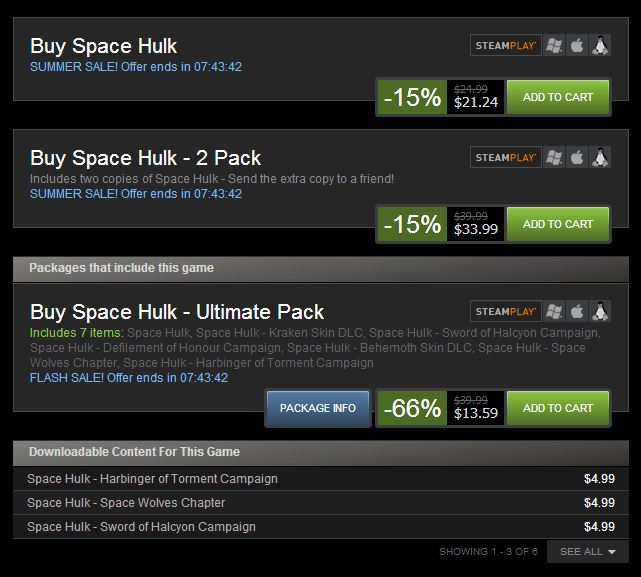Click SteamPlay badge in Ultimate Pack box
Screen dimensions: 641x577
506,311
